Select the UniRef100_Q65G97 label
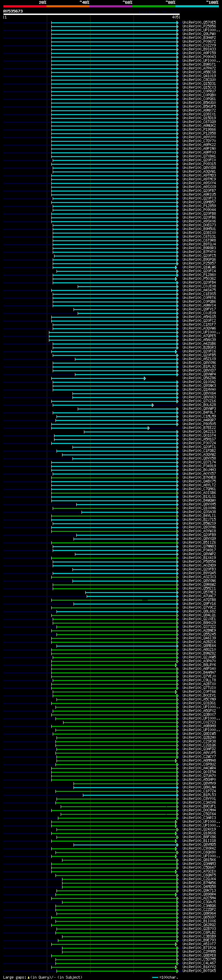Screen dimensions: 222x980 [x=199, y=917]
